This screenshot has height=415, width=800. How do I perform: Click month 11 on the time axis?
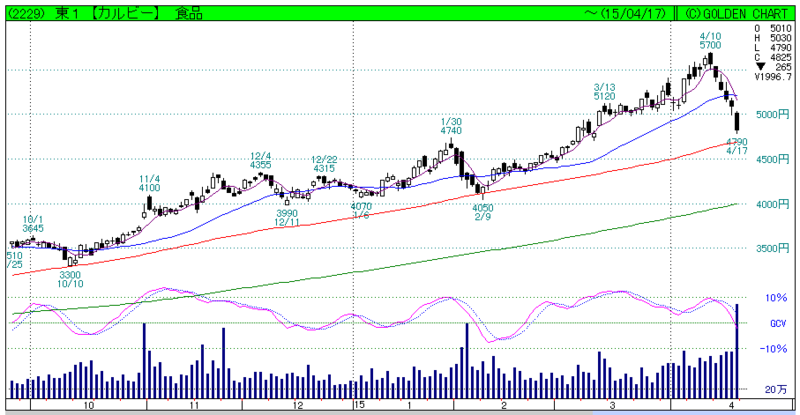pyautogui.click(x=194, y=405)
